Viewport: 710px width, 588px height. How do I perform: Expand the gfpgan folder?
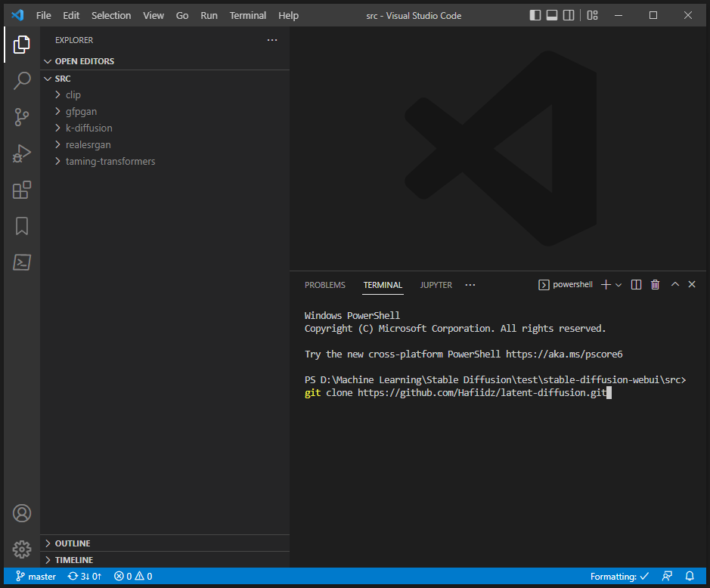165,111
